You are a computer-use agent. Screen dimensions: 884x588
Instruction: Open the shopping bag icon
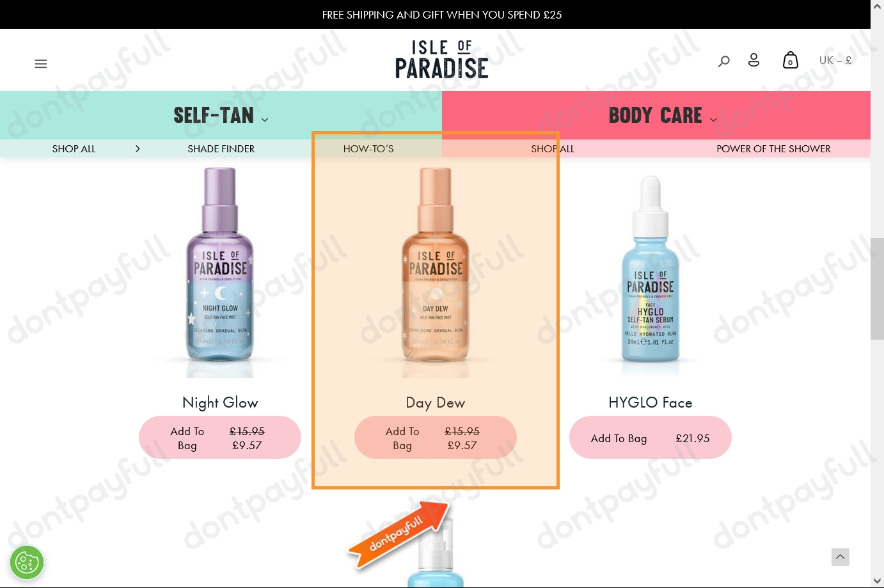coord(791,60)
